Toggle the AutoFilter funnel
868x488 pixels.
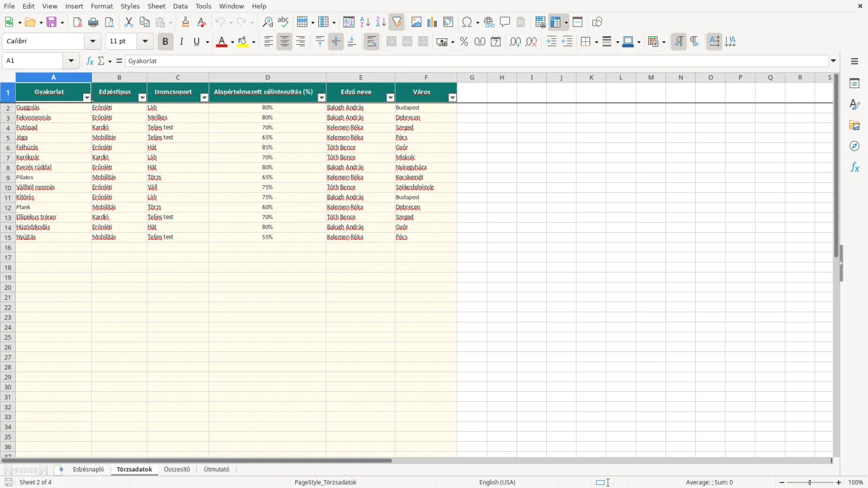[396, 22]
